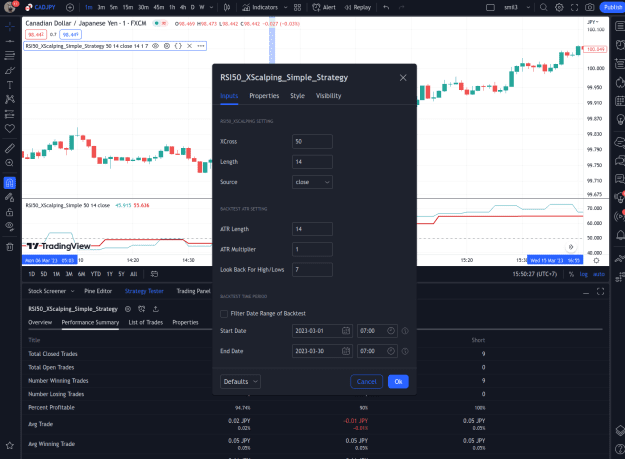Screen dimensions: 625x459
Task: Open more options dots in strategy legend
Action: pos(201,46)
